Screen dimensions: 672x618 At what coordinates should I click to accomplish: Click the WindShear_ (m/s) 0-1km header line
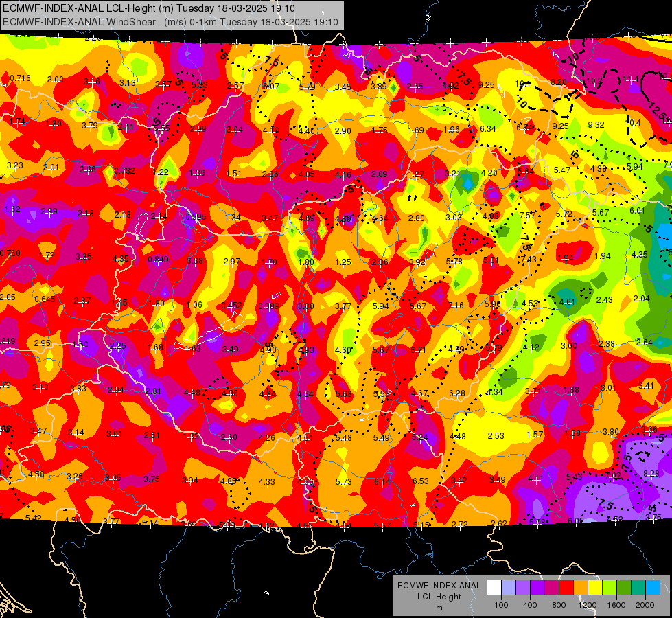click(170, 22)
